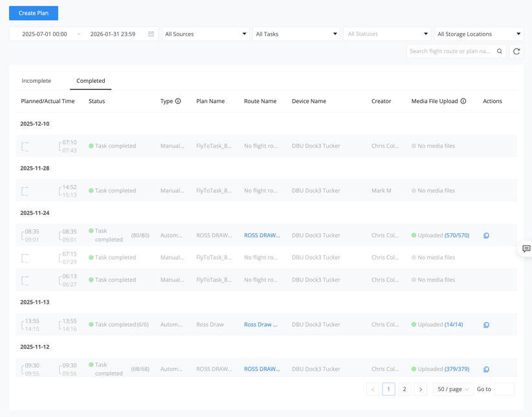Open the All Storage Locations dropdown
The height and width of the screenshot is (417, 532).
[478, 34]
